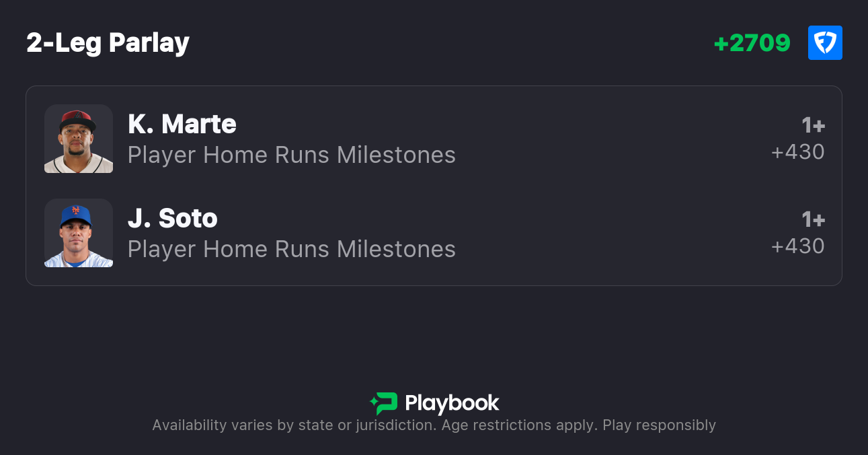
Task: Click the 'Play responsibly' text
Action: (659, 425)
